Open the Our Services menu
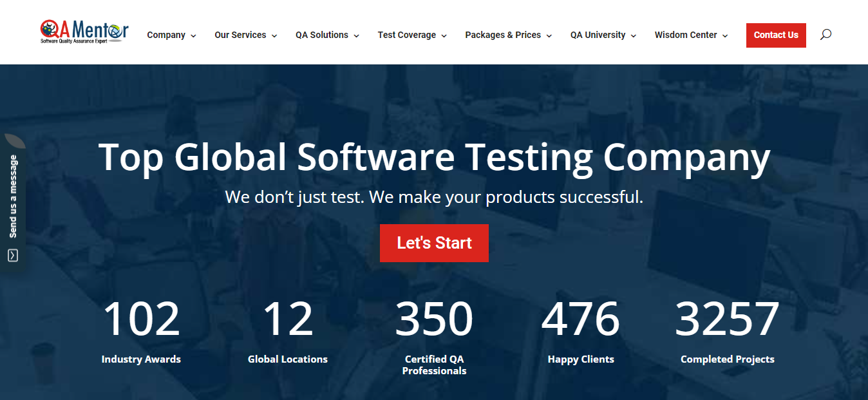Viewport: 868px width, 400px height. click(240, 35)
